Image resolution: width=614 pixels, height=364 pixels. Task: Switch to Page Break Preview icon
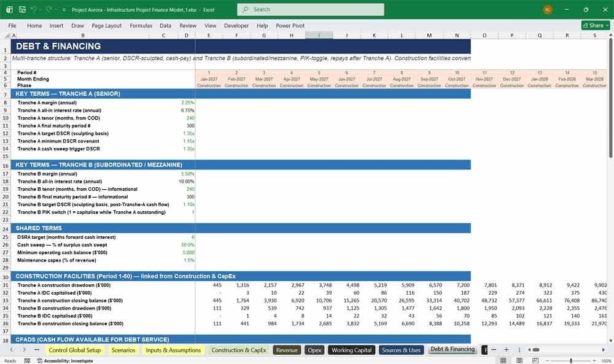click(x=535, y=360)
